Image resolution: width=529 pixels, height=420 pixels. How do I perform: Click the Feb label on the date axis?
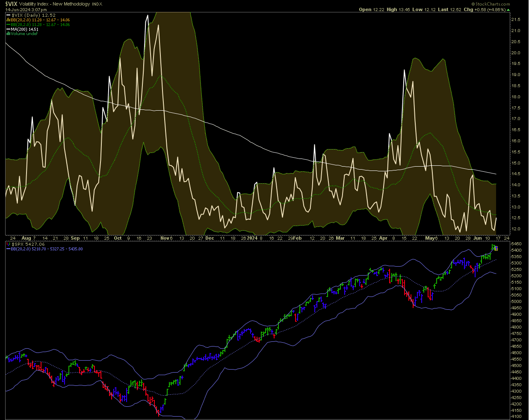(297, 238)
